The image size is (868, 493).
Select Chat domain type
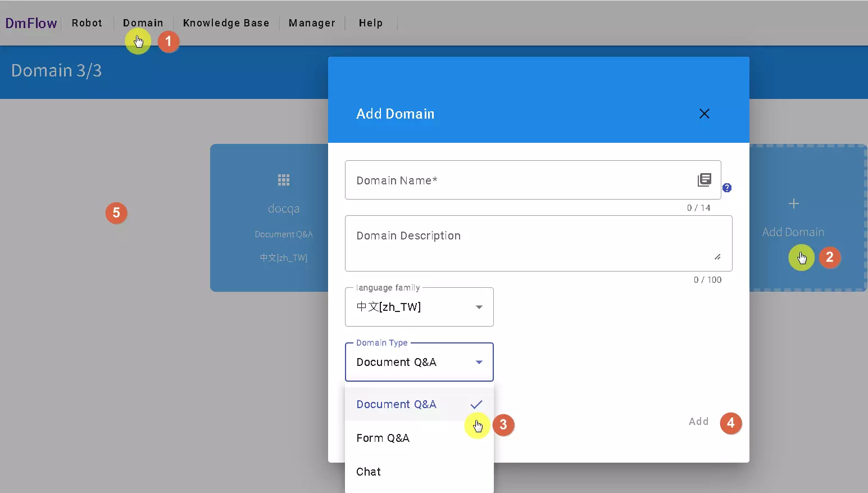pos(369,472)
